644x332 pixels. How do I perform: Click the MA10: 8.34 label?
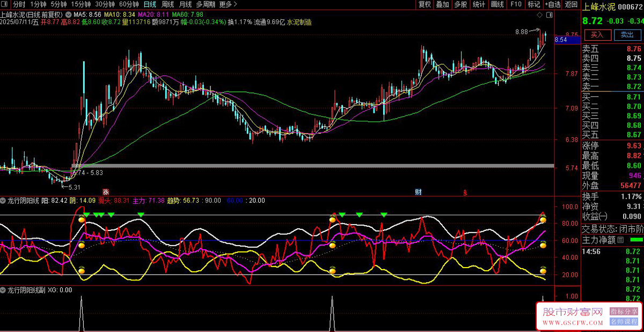pos(119,14)
